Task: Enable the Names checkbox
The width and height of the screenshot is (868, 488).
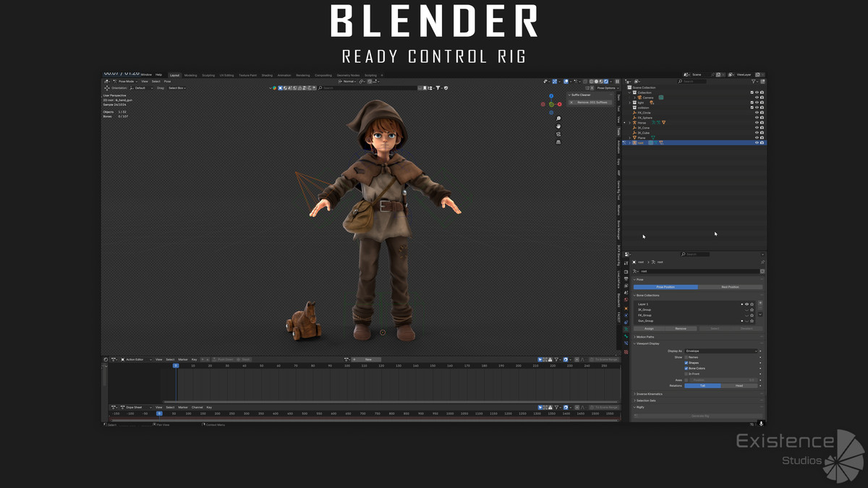Action: (x=686, y=357)
